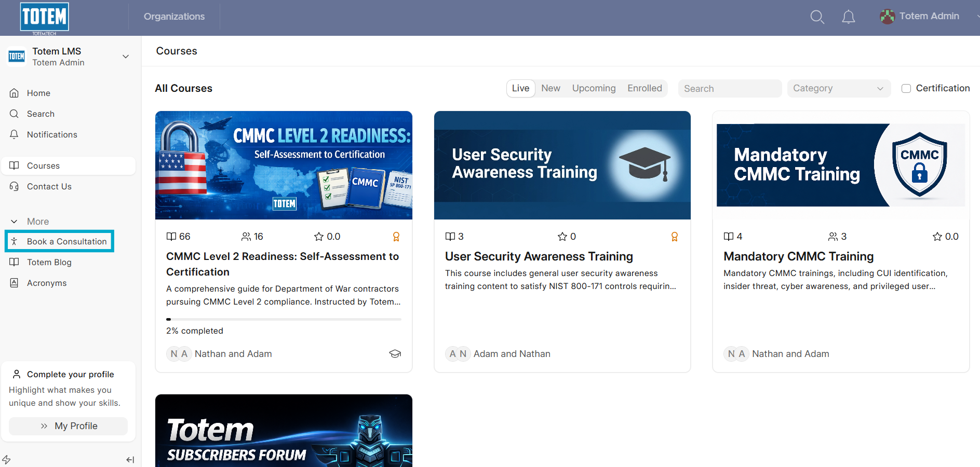980x467 pixels.
Task: Click the certificate badge on CMMC Level 2 Readiness card
Action: click(x=396, y=237)
